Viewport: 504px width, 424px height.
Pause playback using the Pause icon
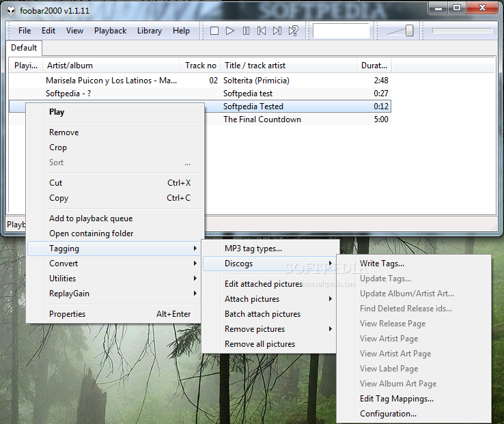[x=246, y=31]
